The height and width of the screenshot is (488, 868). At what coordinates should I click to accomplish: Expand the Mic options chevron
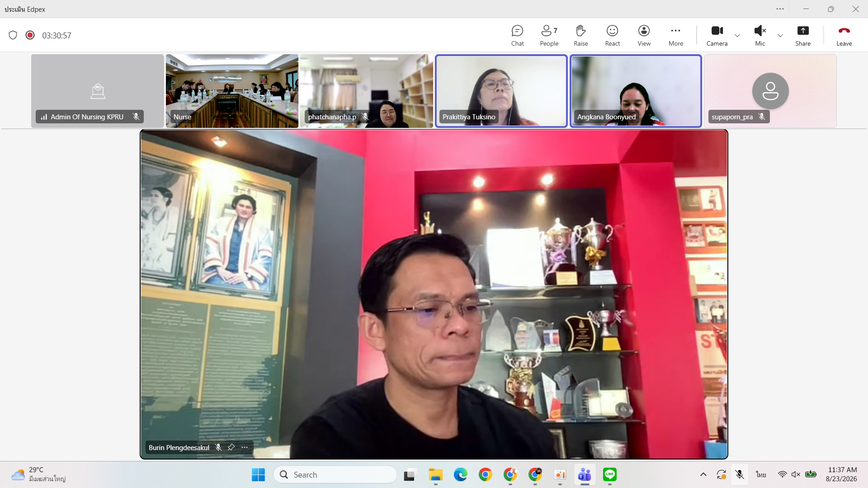coord(780,36)
